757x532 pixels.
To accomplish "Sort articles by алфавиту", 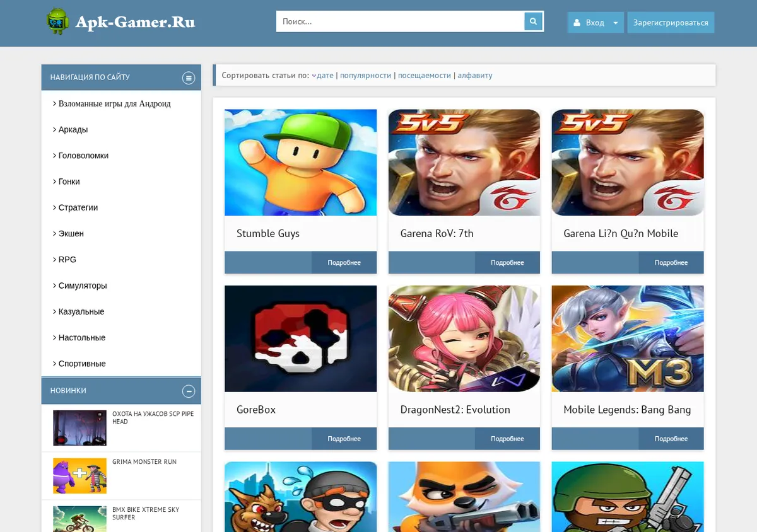I will (x=475, y=75).
